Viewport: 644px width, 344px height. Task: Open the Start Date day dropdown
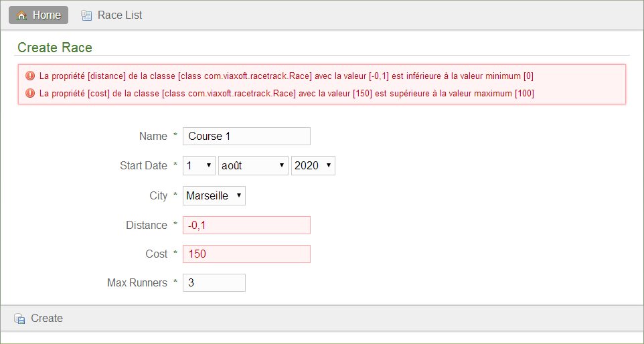pos(199,165)
